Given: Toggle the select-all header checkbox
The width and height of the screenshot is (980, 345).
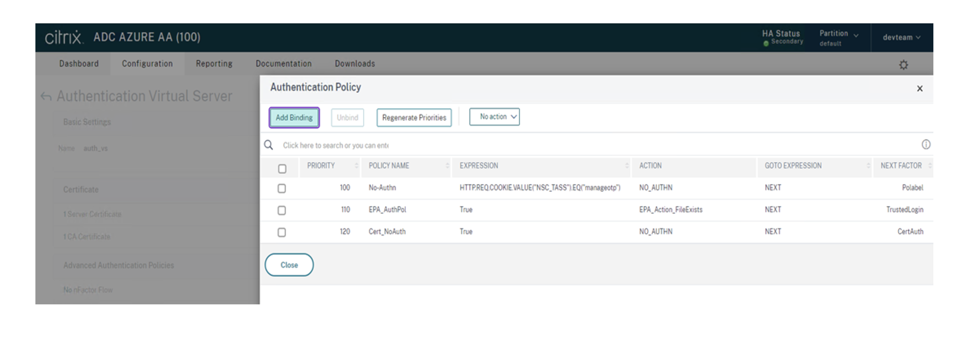Looking at the screenshot, I should [x=282, y=169].
